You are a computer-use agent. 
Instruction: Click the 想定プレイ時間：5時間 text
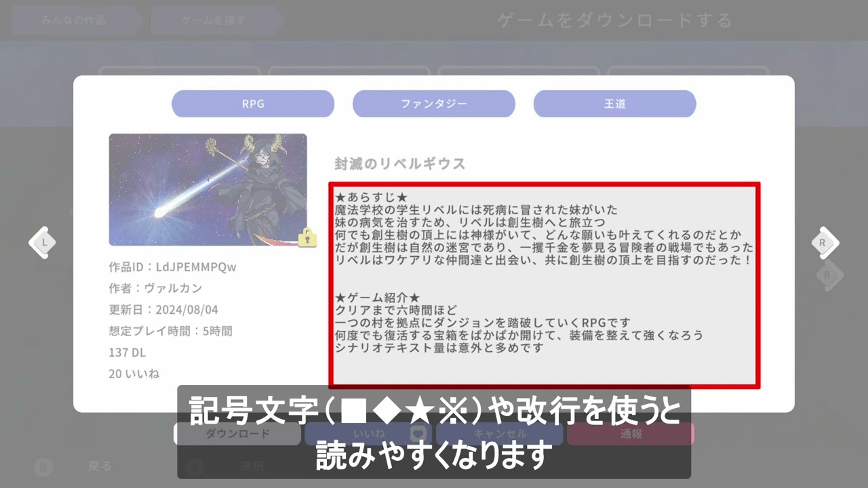coord(170,331)
